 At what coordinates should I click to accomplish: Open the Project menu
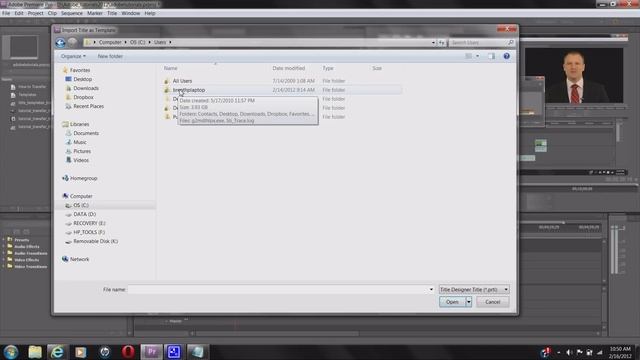(36, 13)
